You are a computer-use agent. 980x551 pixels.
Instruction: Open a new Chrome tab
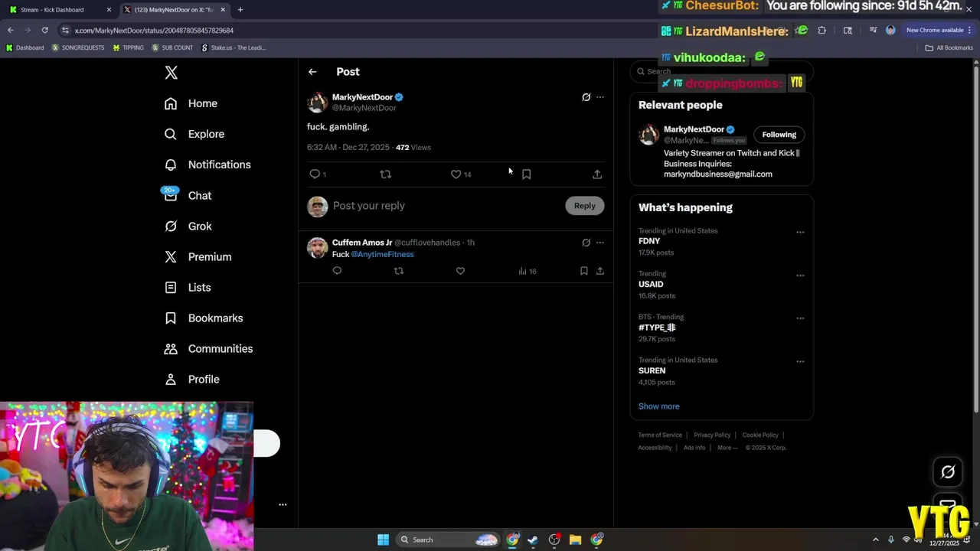[x=240, y=10]
